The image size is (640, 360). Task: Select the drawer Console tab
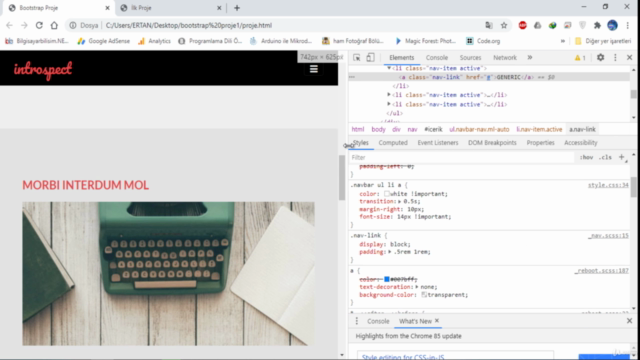pyautogui.click(x=378, y=321)
